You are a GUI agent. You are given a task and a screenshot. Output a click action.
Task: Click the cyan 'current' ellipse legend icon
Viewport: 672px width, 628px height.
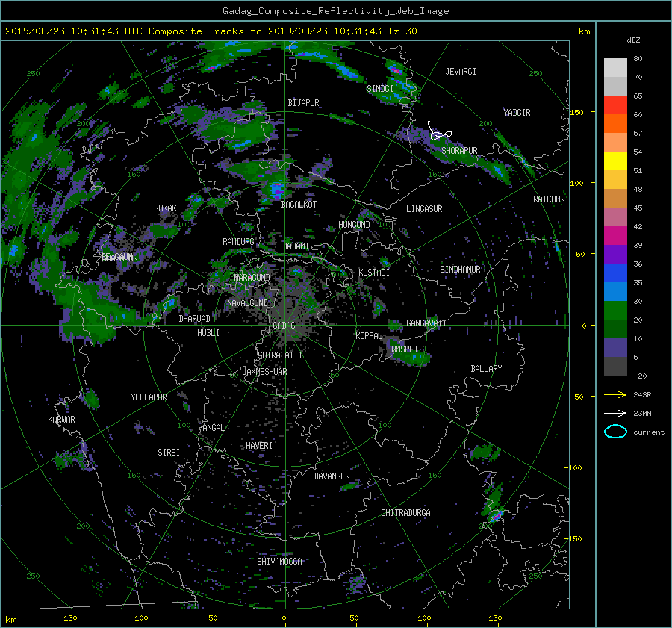point(615,432)
